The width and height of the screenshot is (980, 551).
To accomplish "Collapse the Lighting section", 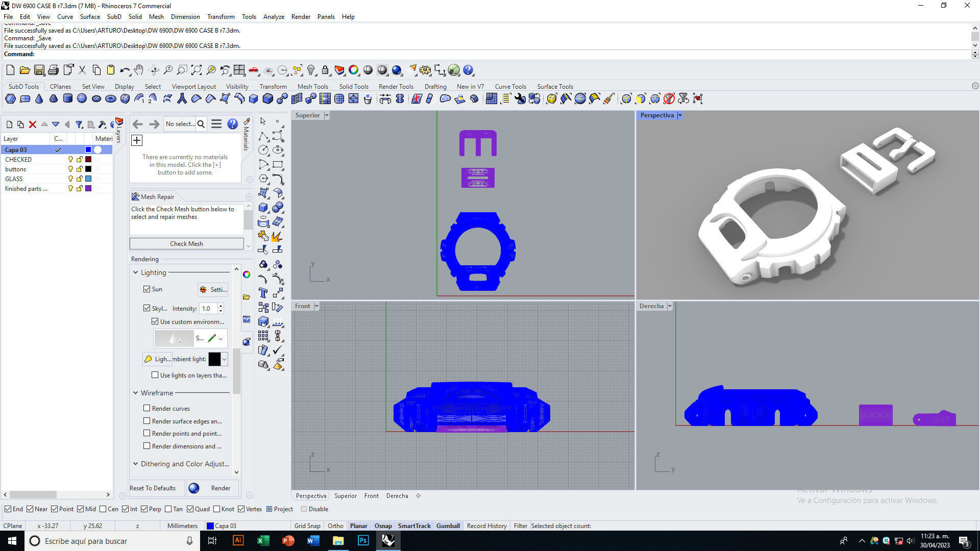I will [x=135, y=273].
